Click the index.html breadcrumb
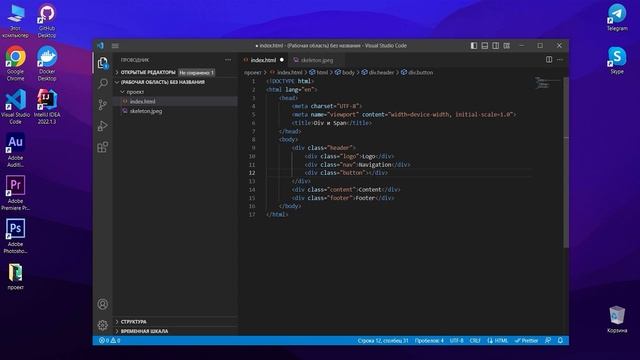 tap(286, 72)
